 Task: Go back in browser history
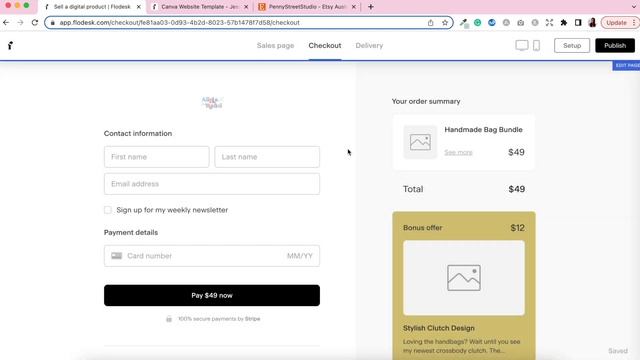coord(6,22)
